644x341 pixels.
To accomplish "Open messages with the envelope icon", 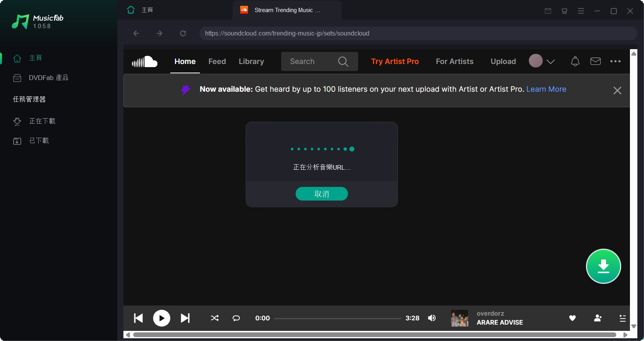I will pyautogui.click(x=596, y=61).
